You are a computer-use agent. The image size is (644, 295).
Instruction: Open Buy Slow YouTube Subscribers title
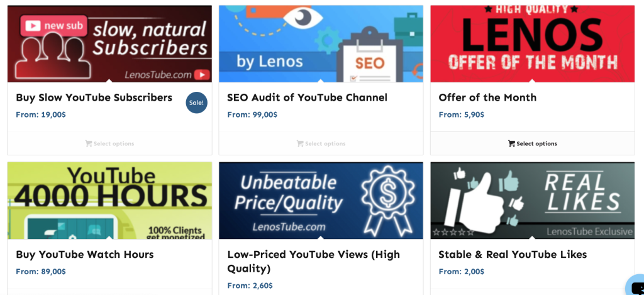click(x=94, y=97)
